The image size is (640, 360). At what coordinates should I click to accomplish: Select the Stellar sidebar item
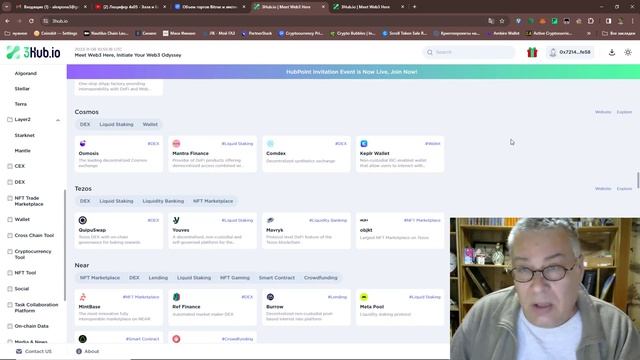click(22, 89)
